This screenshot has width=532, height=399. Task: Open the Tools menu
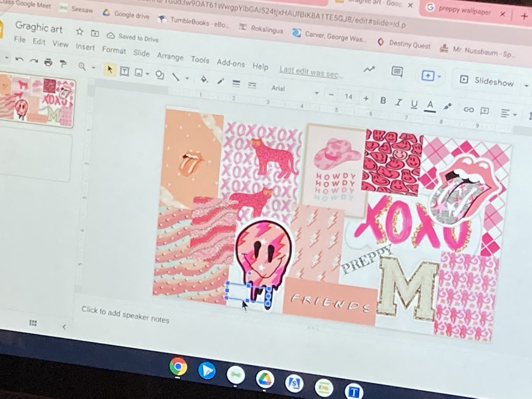coord(200,59)
